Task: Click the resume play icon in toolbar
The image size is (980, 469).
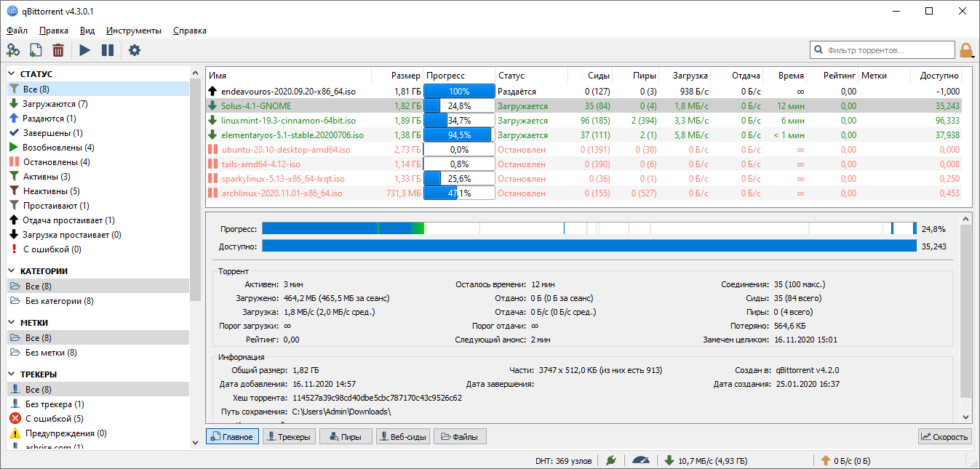Action: point(85,50)
